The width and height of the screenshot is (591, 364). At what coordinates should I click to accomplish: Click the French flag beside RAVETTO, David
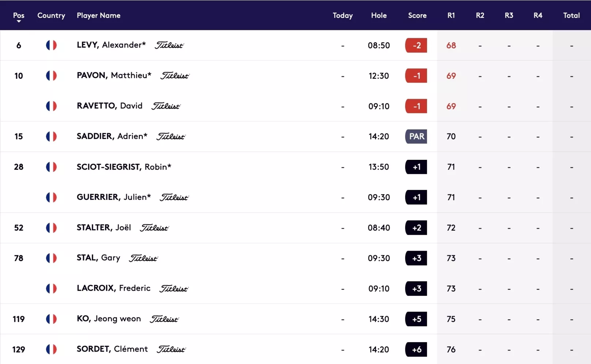51,106
